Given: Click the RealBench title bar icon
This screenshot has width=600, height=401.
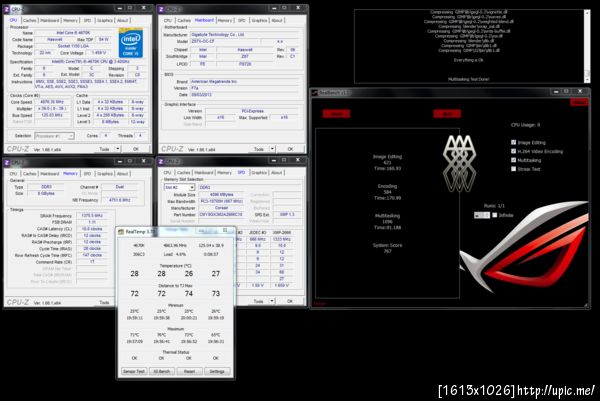Looking at the screenshot, I should coord(315,92).
